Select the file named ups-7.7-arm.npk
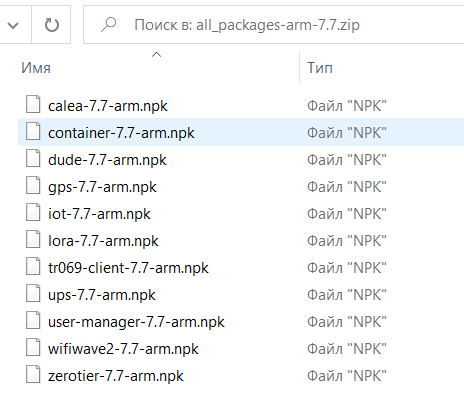Viewport: 464px width, 398px height. [102, 295]
